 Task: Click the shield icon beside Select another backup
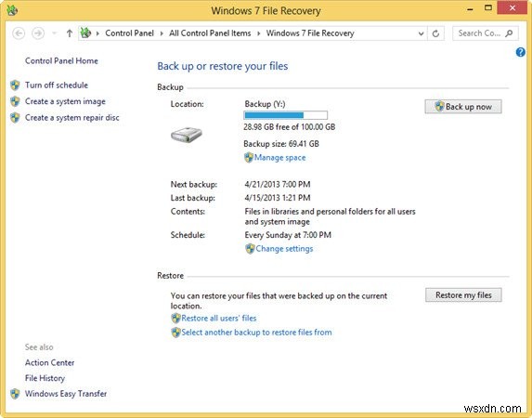click(175, 333)
